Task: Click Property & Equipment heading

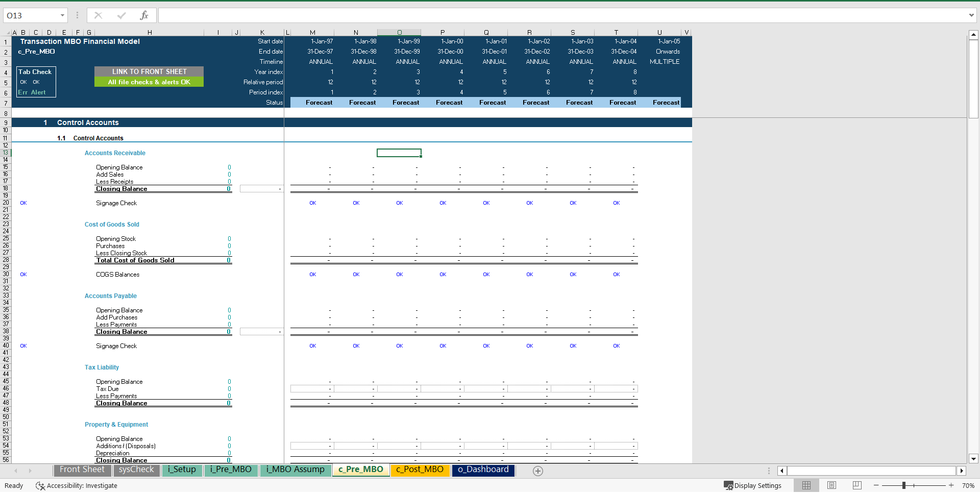Action: coord(116,425)
